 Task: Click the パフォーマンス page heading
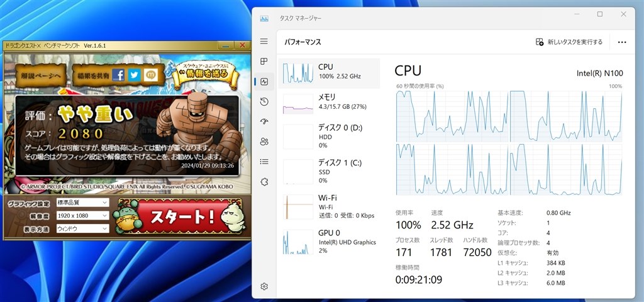303,42
